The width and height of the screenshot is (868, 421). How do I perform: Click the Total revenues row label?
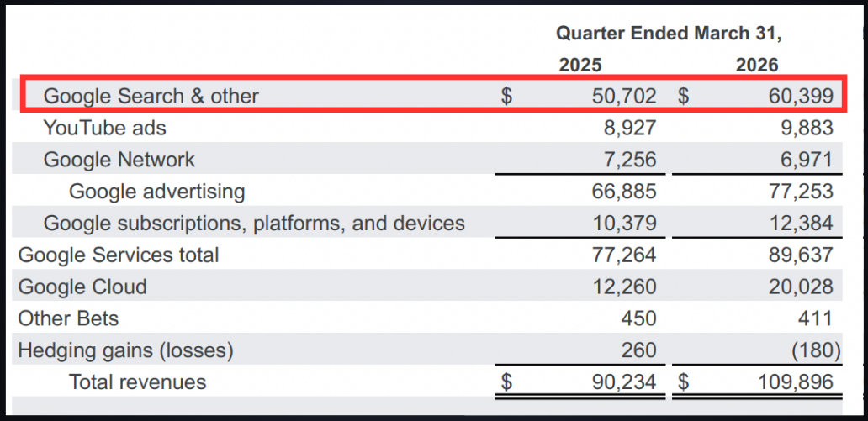137,382
